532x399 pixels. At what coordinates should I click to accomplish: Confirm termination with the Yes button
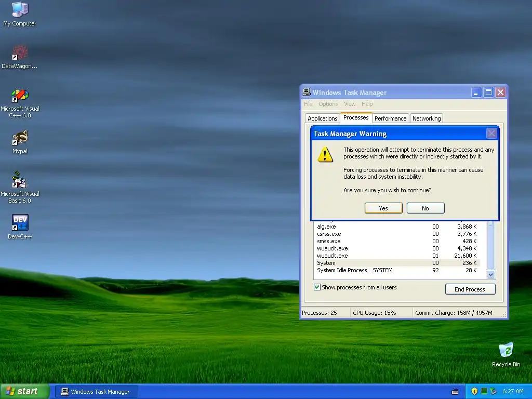pyautogui.click(x=383, y=208)
